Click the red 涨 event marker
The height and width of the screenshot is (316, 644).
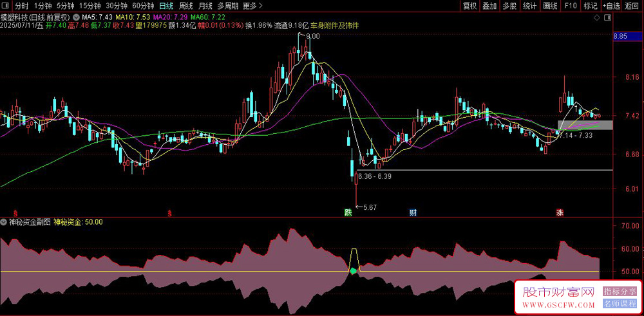coord(560,212)
